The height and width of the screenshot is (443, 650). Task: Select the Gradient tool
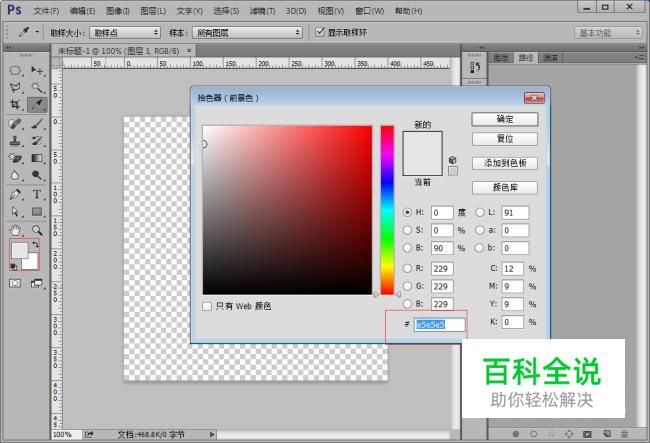point(37,158)
